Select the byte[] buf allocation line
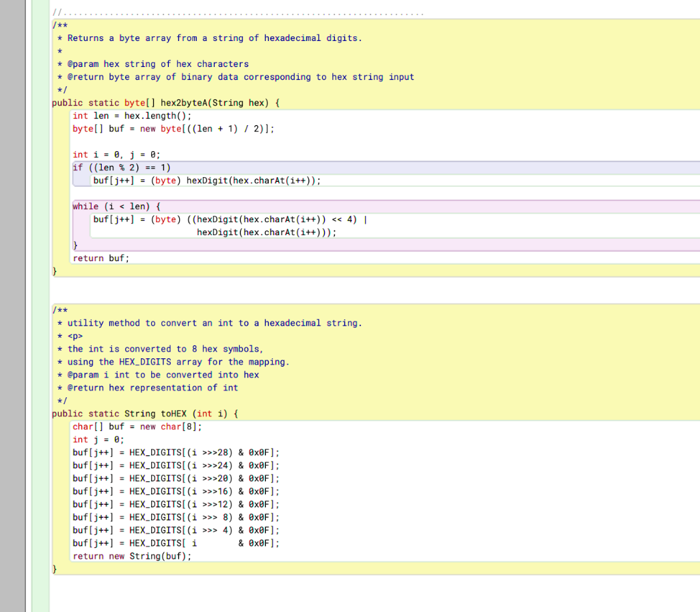Screen dimensions: 700x612 point(171,129)
